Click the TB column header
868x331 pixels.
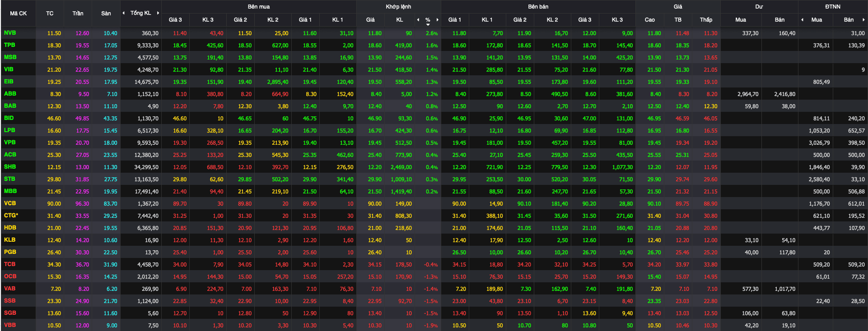pos(678,20)
